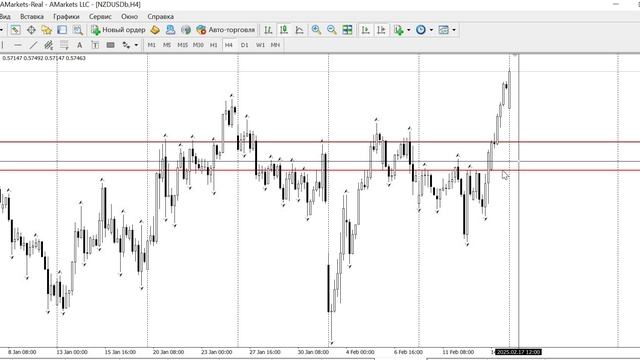Zoom out of the chart
640x360 pixels.
pos(332,30)
